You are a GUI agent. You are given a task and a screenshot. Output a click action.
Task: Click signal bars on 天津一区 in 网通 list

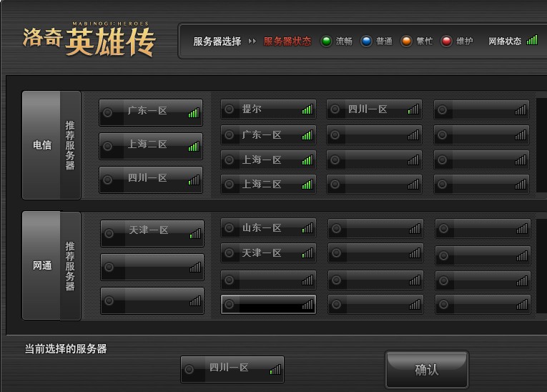(307, 253)
